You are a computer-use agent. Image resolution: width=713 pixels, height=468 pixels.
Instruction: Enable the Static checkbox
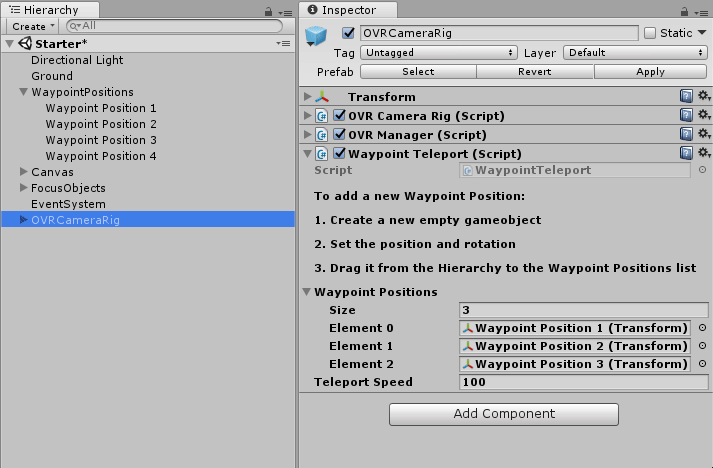651,33
